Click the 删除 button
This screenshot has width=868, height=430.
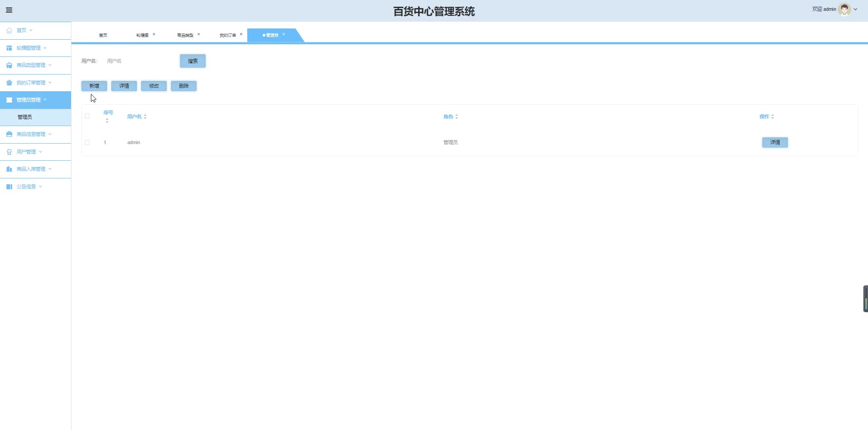(184, 86)
